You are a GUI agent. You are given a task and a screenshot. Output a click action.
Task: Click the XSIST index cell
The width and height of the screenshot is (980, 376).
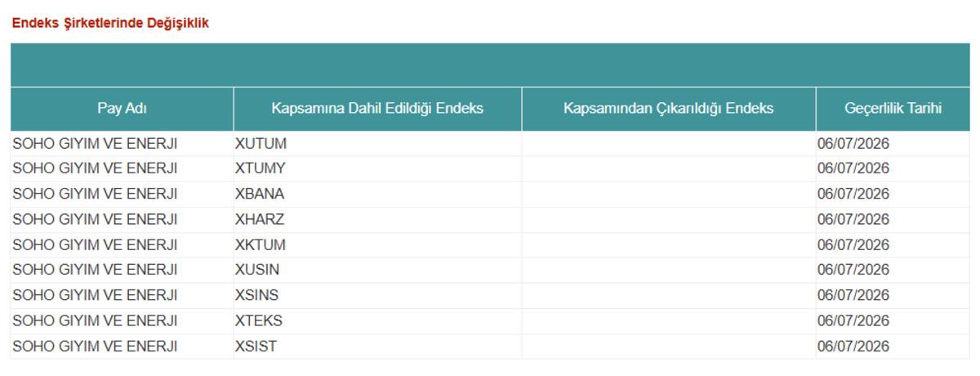[377, 347]
